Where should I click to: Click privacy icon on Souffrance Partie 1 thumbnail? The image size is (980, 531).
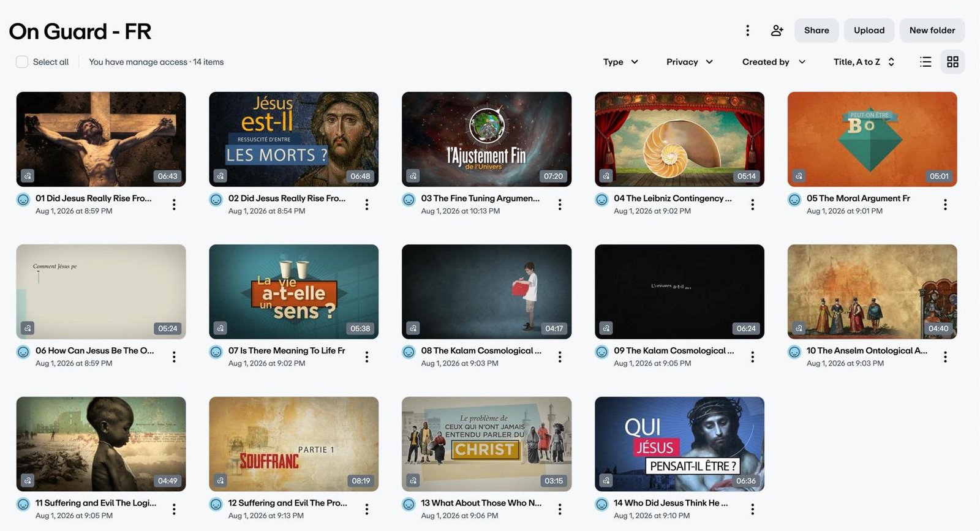tap(221, 481)
